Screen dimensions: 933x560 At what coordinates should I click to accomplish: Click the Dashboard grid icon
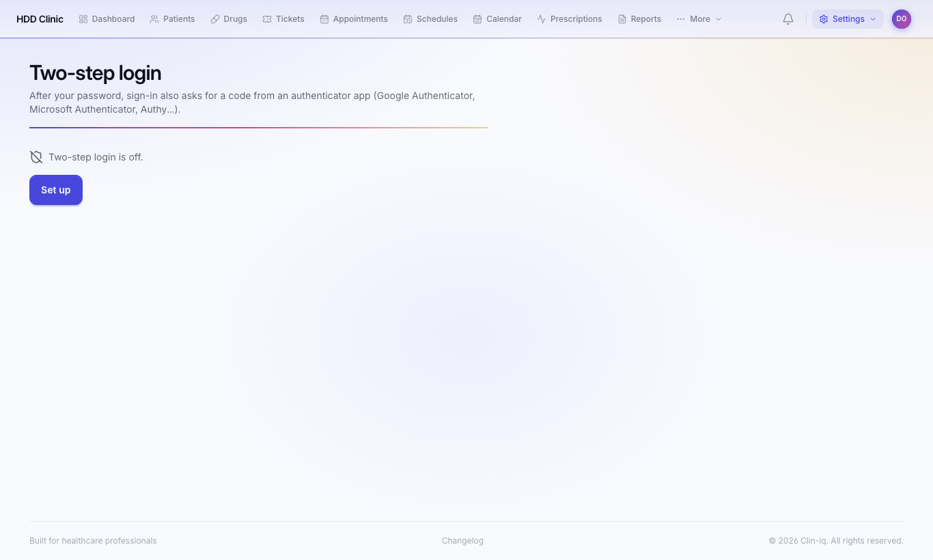[83, 19]
